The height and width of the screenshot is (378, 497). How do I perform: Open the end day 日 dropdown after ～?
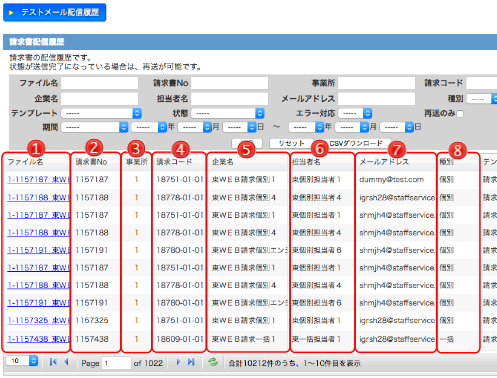click(397, 127)
